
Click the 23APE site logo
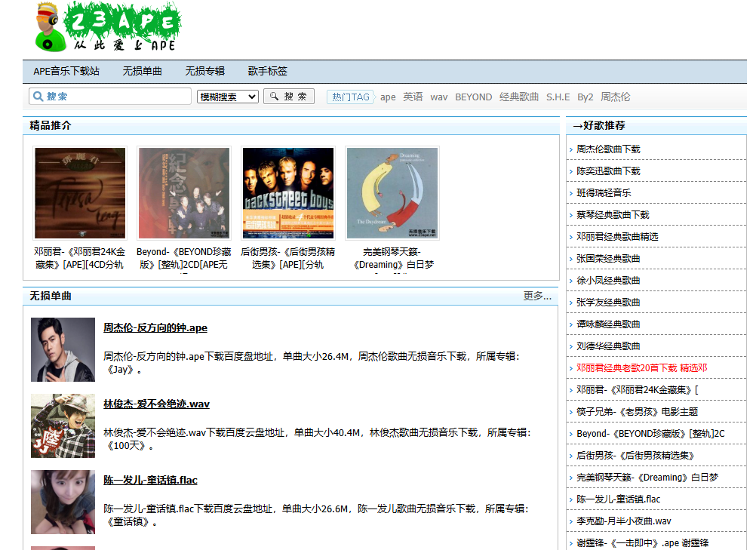coord(107,27)
